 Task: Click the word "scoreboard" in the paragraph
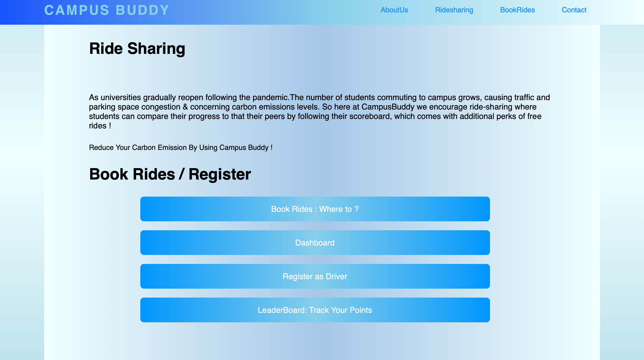369,116
